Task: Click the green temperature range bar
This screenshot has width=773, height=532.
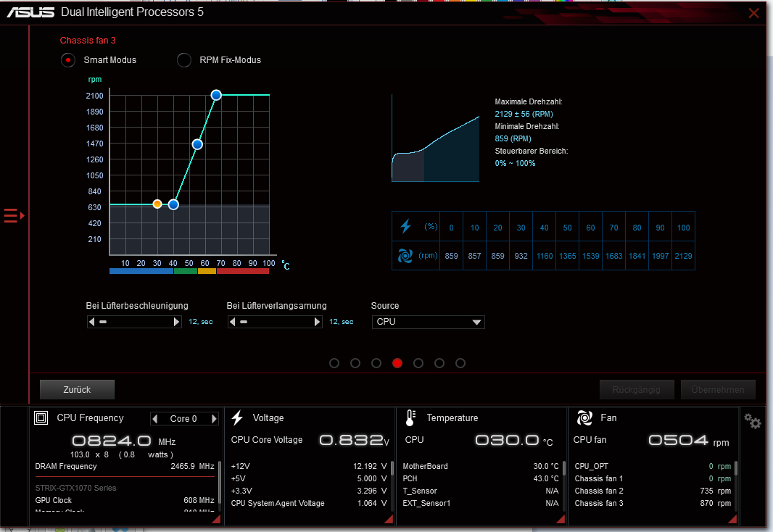Action: [186, 271]
